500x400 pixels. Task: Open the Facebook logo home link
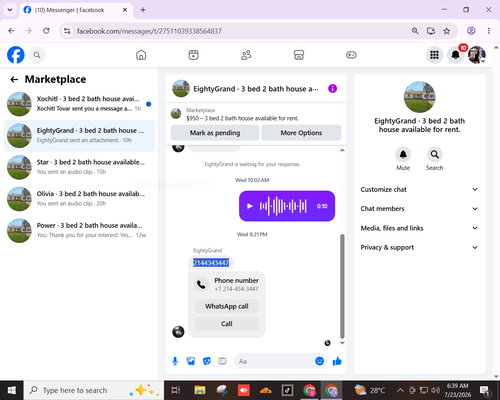coord(16,55)
